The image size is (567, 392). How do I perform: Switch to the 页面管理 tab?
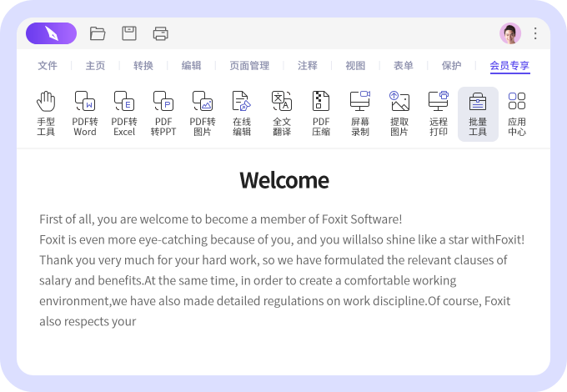click(249, 65)
